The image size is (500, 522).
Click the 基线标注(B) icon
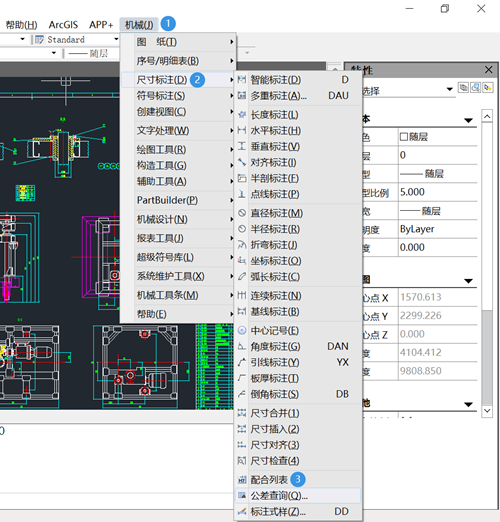(x=242, y=312)
